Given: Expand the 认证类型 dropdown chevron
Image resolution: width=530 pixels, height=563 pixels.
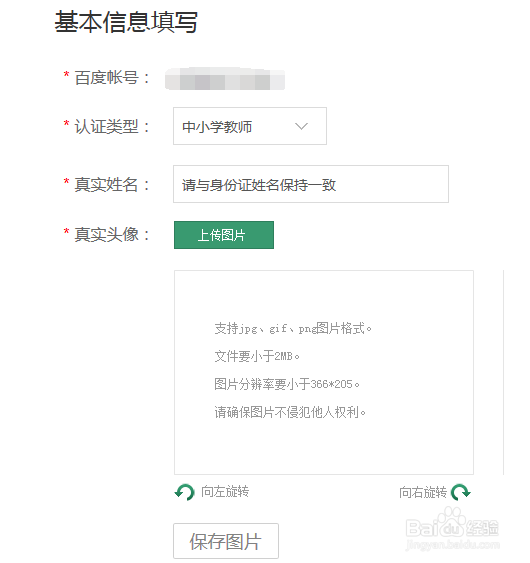Looking at the screenshot, I should pyautogui.click(x=301, y=126).
